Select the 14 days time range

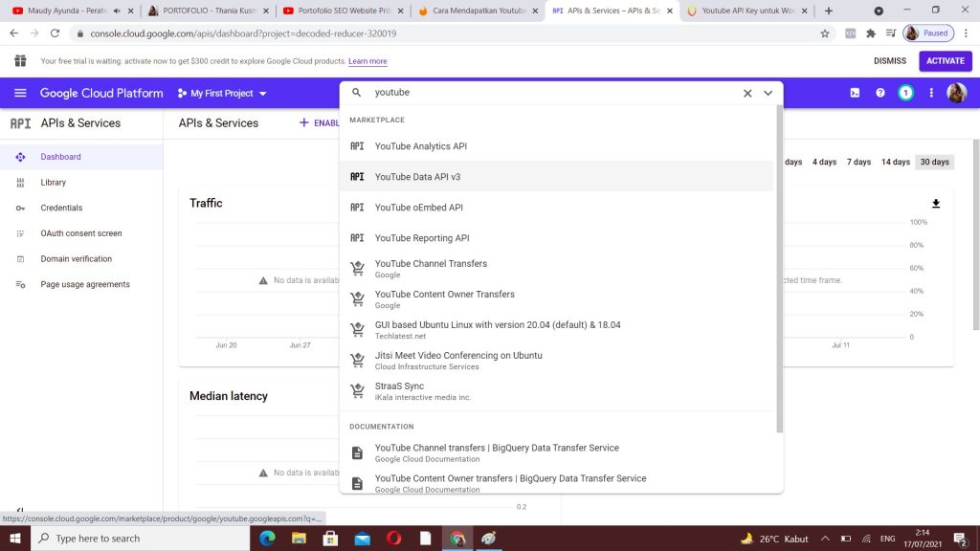click(x=895, y=162)
